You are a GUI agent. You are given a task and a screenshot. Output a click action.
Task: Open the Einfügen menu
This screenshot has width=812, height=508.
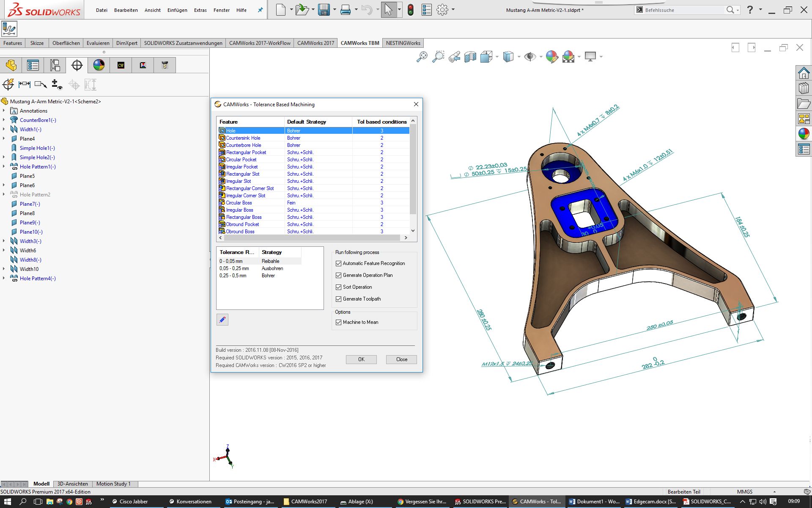coord(177,10)
